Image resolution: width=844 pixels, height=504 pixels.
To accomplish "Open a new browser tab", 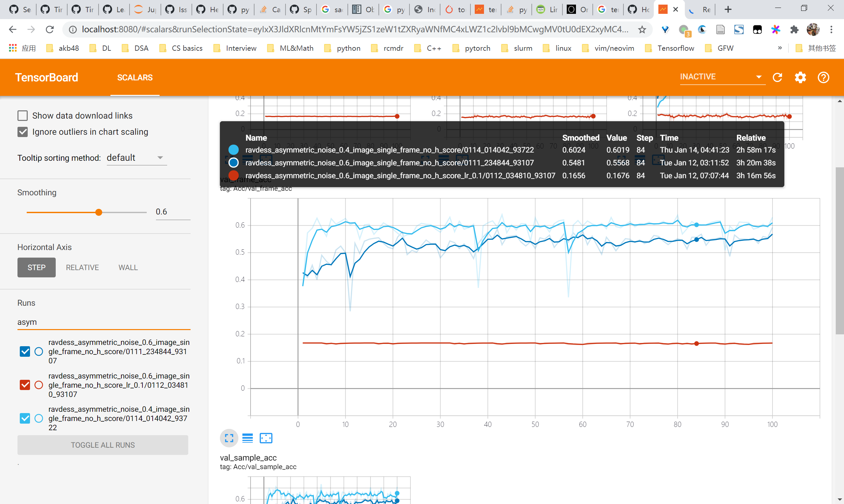I will coord(728,10).
